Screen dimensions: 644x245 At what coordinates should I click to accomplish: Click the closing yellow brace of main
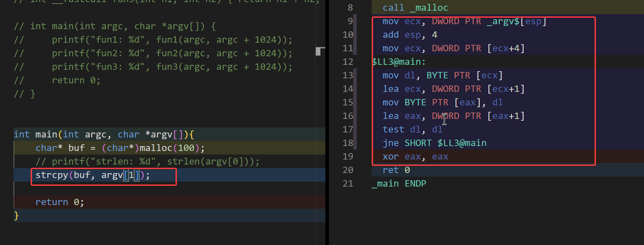[16, 216]
